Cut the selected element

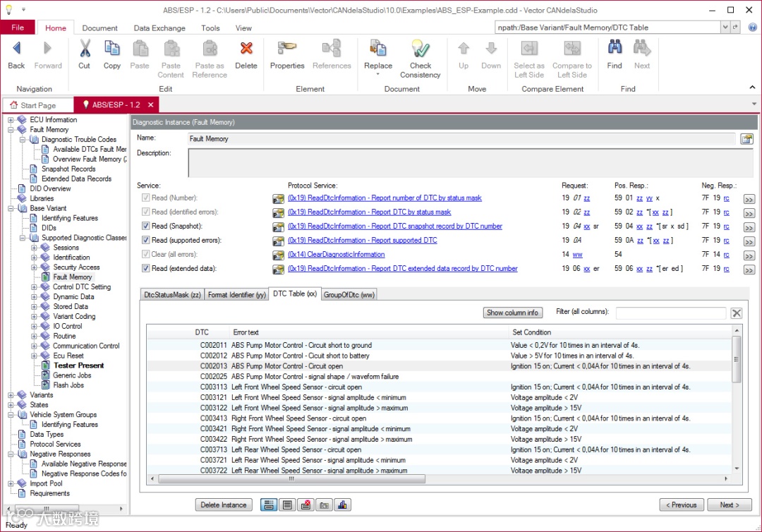(x=84, y=55)
